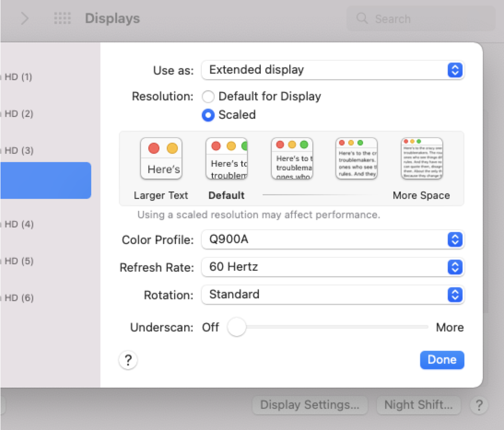Pick the Default scaling thumbnail

point(227,158)
